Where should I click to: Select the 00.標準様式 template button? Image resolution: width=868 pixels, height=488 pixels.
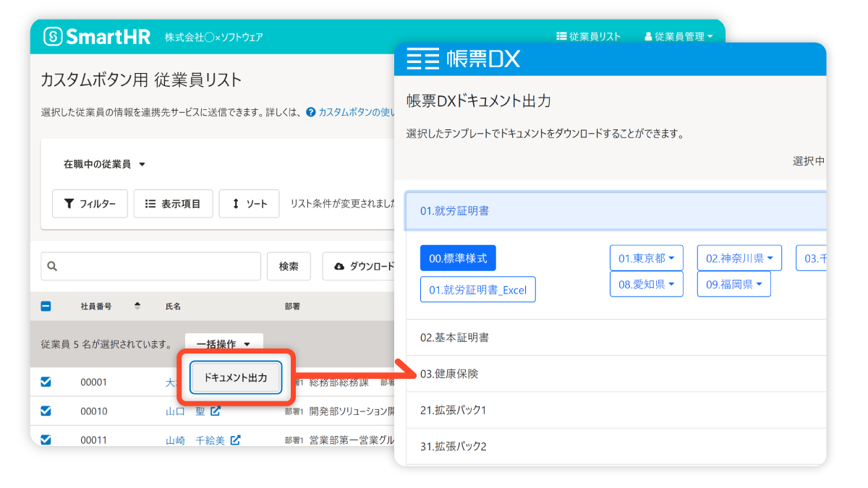458,258
